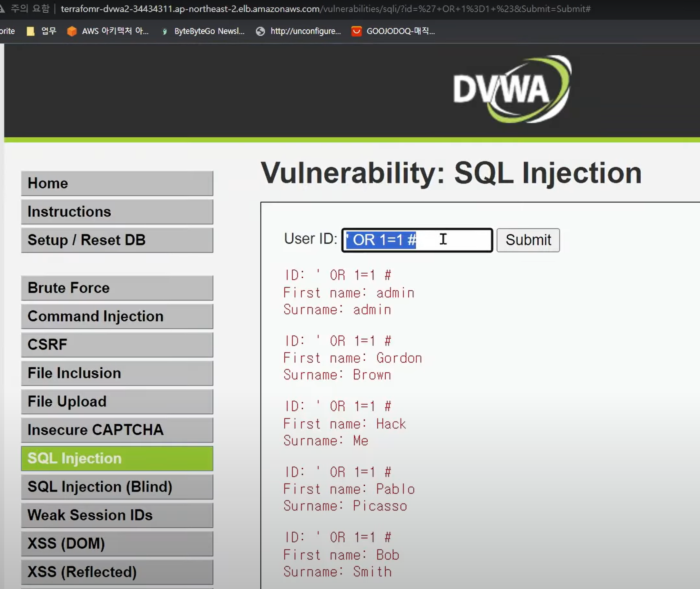Open GOOJODOQ bookmark
Viewport: 700px width, 589px height.
click(x=394, y=31)
